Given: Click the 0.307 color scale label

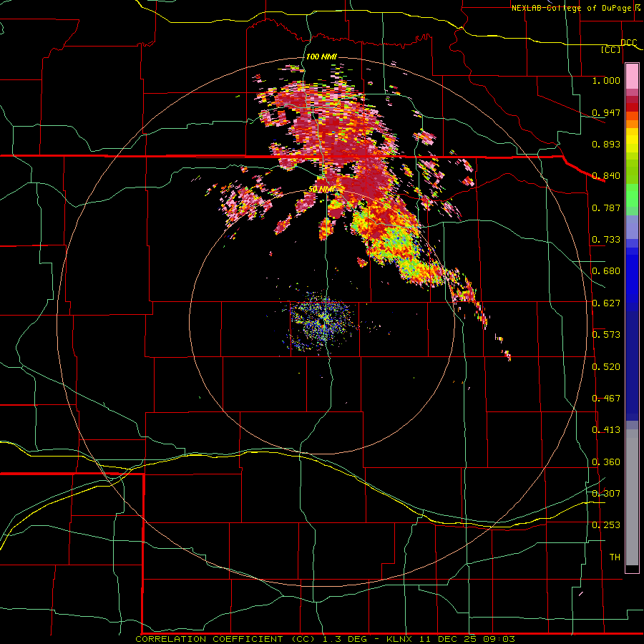Looking at the screenshot, I should pyautogui.click(x=606, y=494).
